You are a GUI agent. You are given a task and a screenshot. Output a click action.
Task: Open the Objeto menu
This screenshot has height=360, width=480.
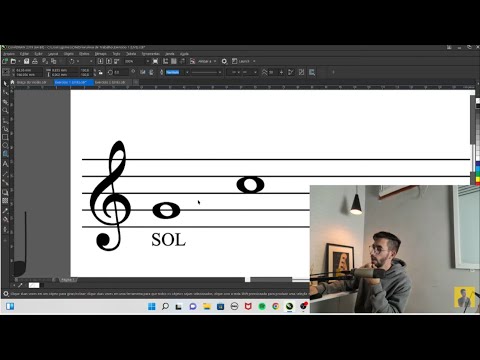[69, 54]
